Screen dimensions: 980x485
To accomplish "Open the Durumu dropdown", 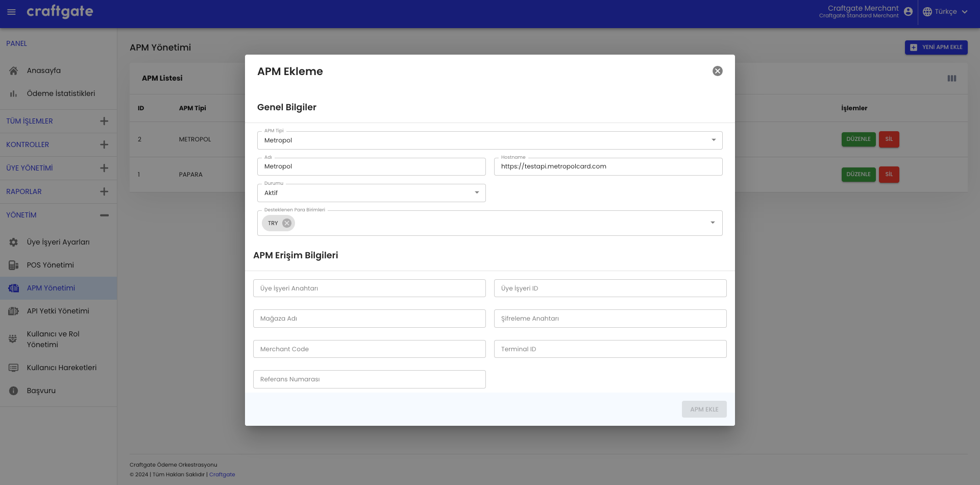I will pos(372,193).
